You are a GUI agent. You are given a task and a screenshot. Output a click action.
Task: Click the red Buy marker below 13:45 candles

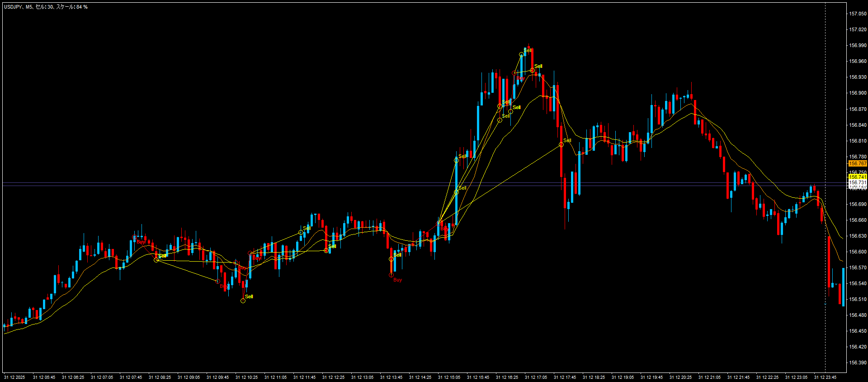tap(391, 275)
